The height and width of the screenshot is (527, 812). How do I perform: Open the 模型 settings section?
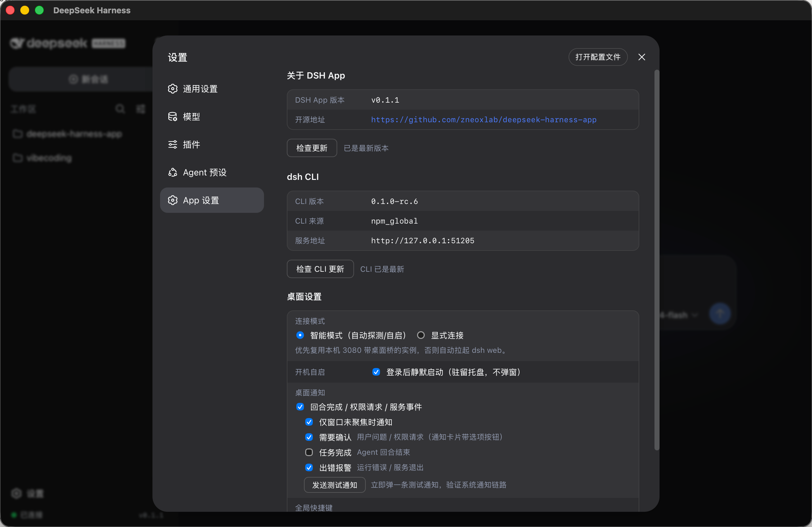211,117
